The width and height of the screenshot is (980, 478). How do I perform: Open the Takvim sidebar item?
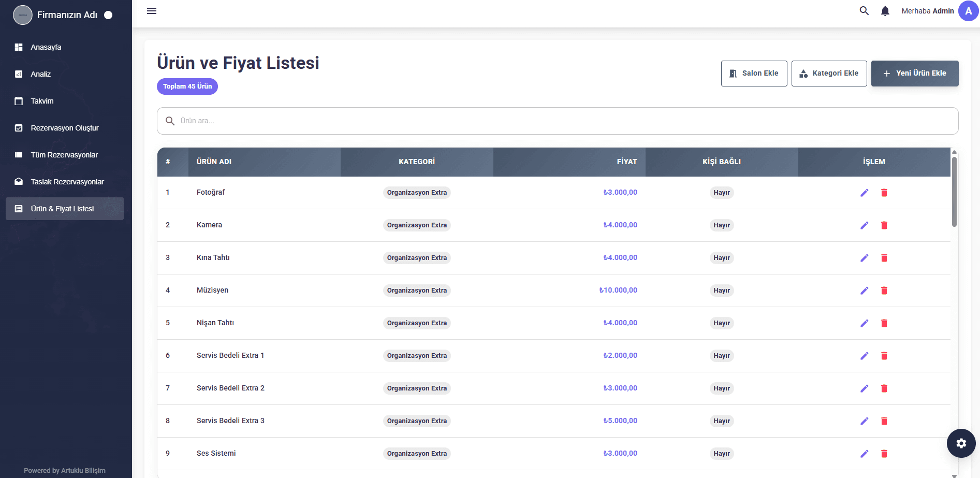tap(42, 101)
